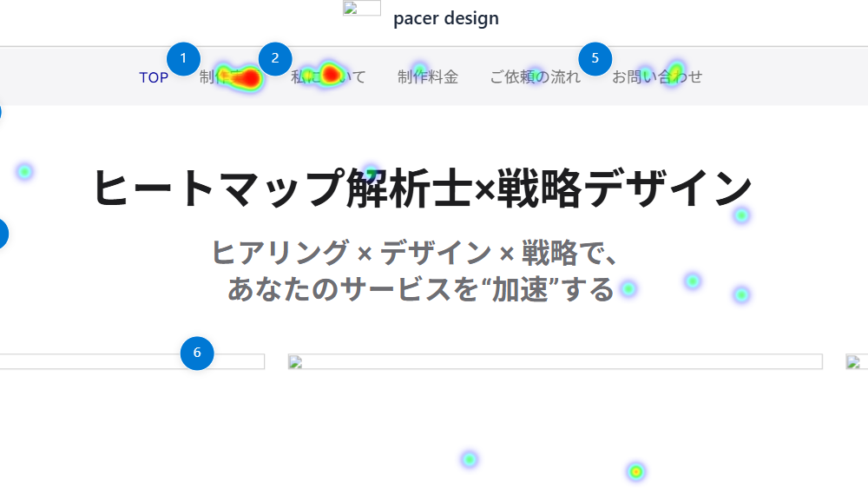Click the red heat spot on 私について
The width and height of the screenshot is (868, 489).
click(x=329, y=74)
